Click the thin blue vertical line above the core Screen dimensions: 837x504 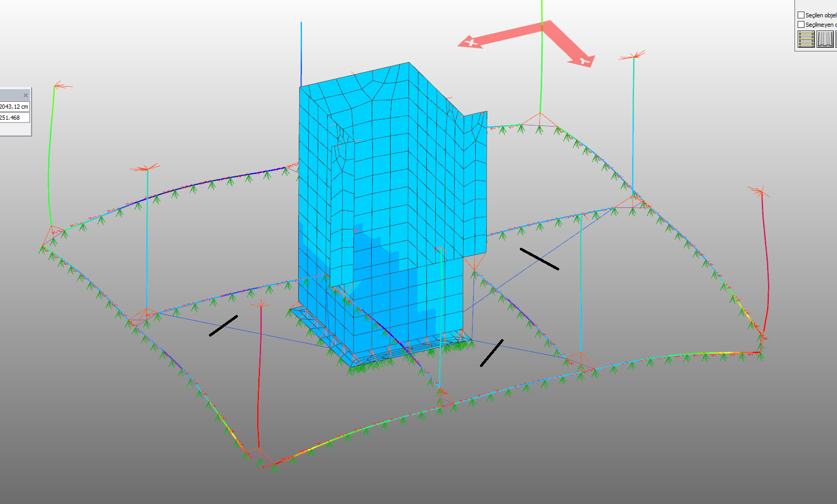click(301, 52)
